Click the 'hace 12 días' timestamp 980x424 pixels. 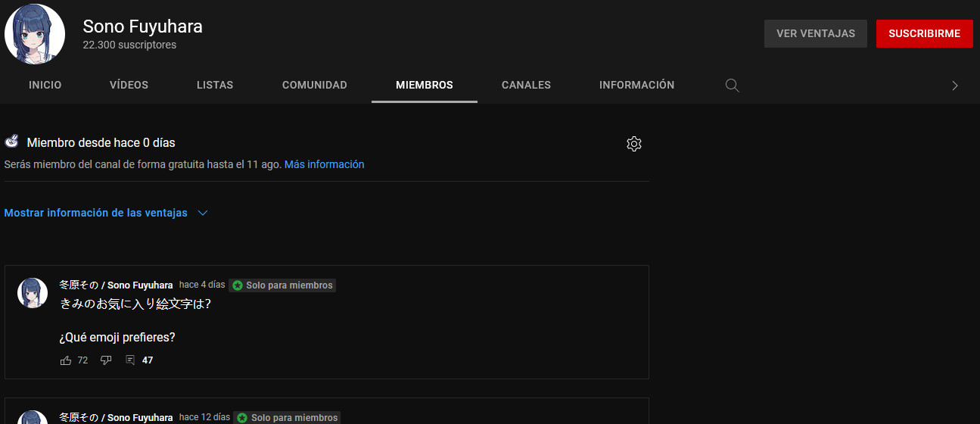tap(205, 417)
